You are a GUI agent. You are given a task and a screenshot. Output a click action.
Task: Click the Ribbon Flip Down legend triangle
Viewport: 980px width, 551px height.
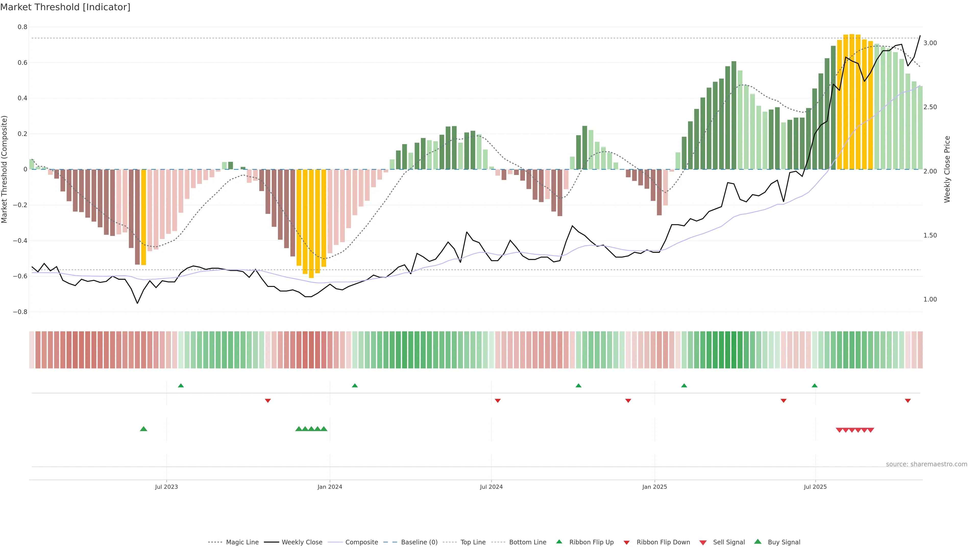click(x=627, y=543)
